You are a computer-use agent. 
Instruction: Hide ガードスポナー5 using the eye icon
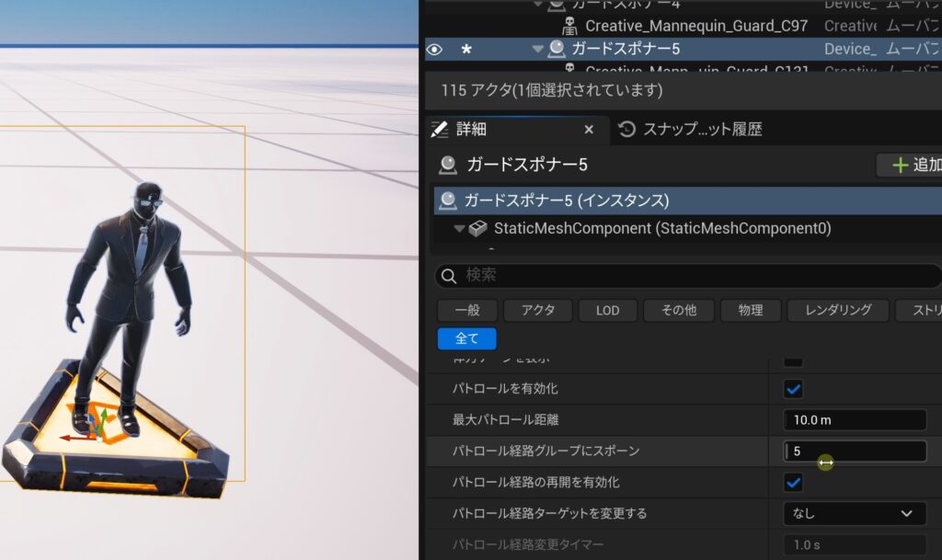[x=435, y=50]
